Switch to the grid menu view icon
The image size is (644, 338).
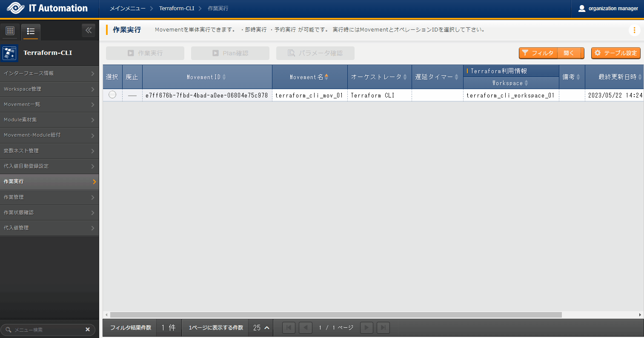10,31
